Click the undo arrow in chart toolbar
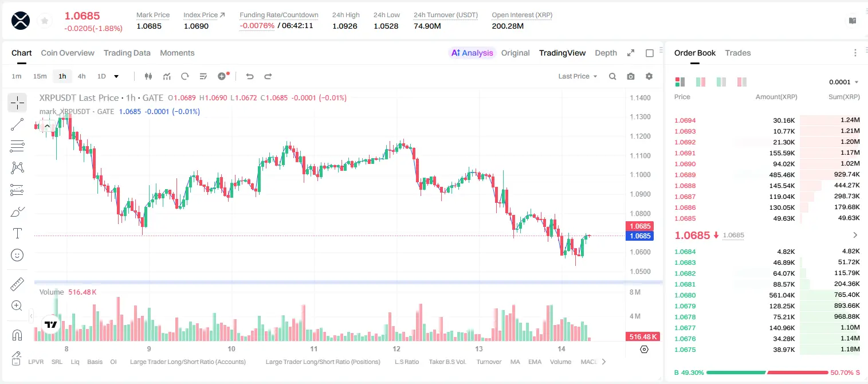The height and width of the screenshot is (384, 868). 249,76
